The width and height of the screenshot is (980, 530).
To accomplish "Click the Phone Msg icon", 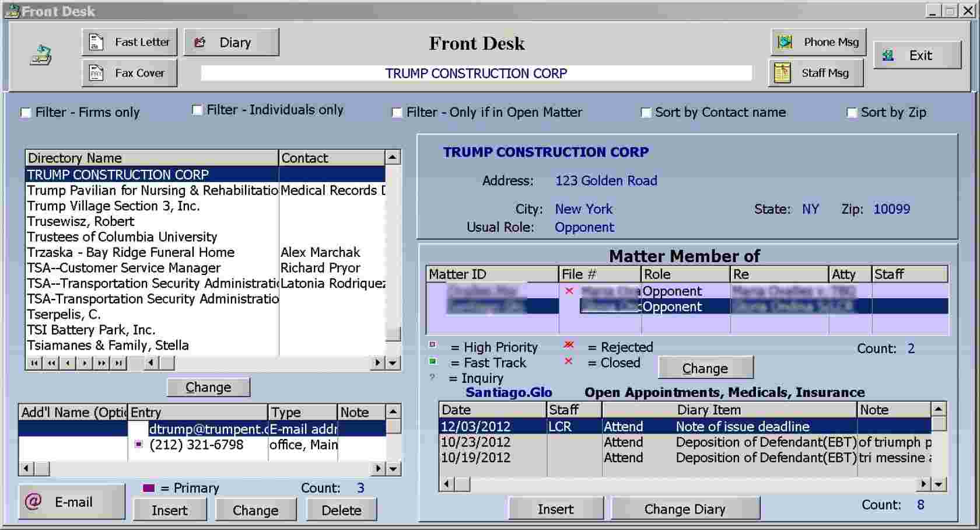I will (785, 42).
